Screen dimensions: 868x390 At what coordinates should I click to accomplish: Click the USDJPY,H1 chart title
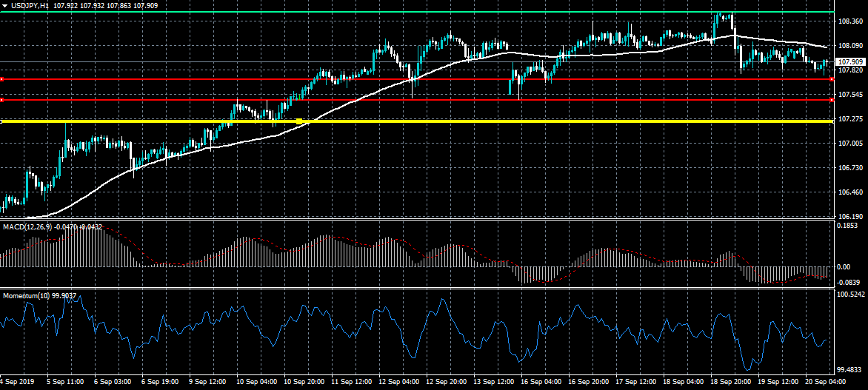coord(28,5)
